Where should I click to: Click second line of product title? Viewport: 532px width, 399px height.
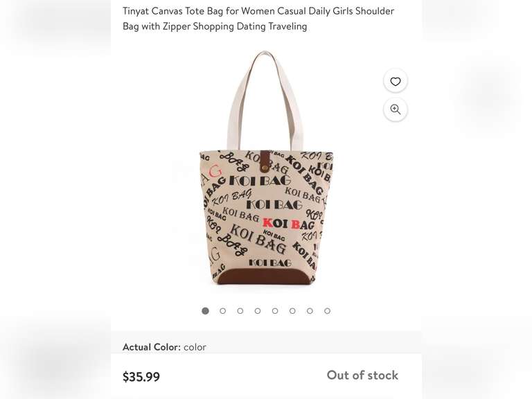click(x=215, y=26)
